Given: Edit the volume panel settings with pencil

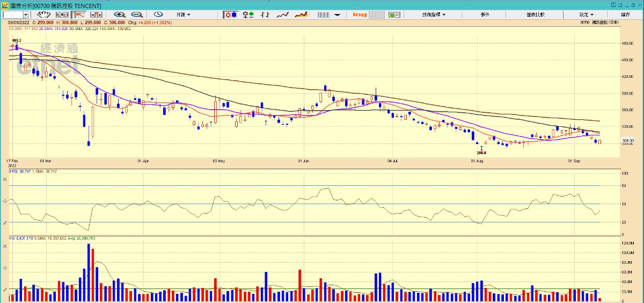Looking at the screenshot, I should pos(5,290).
